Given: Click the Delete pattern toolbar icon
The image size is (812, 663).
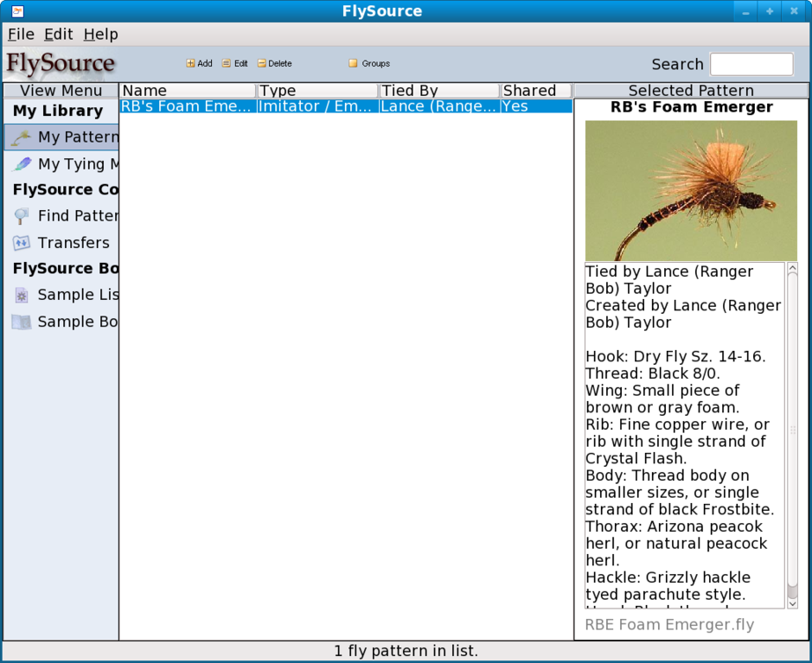Looking at the screenshot, I should [262, 64].
